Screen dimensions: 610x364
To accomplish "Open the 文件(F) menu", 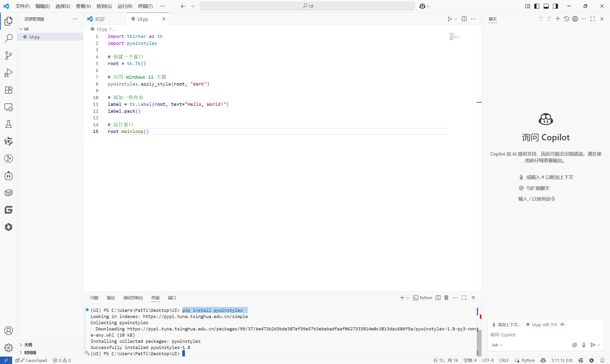I will point(22,6).
